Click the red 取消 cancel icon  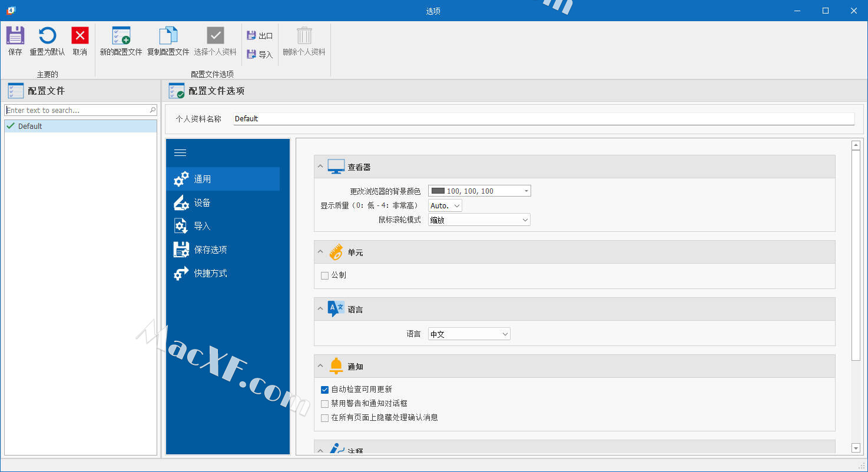(80, 36)
